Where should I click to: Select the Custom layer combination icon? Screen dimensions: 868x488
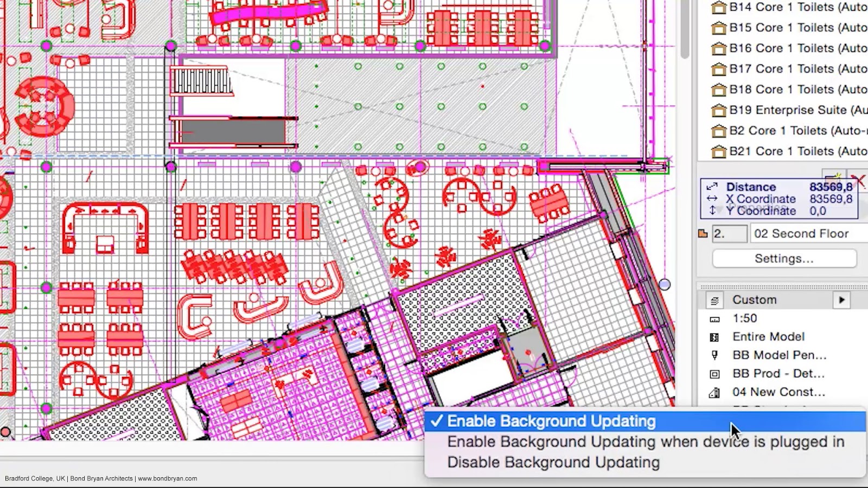714,299
